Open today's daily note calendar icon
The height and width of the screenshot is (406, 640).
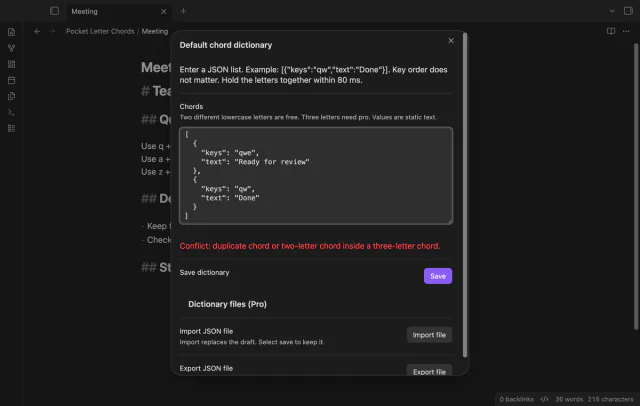[11, 80]
